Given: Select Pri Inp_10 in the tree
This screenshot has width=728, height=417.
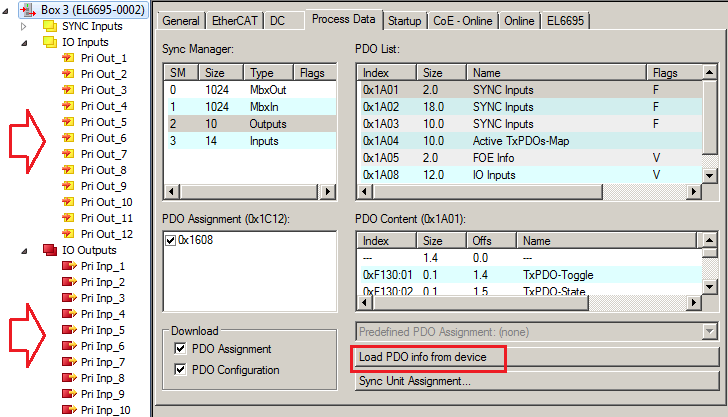Looking at the screenshot, I should pos(105,410).
